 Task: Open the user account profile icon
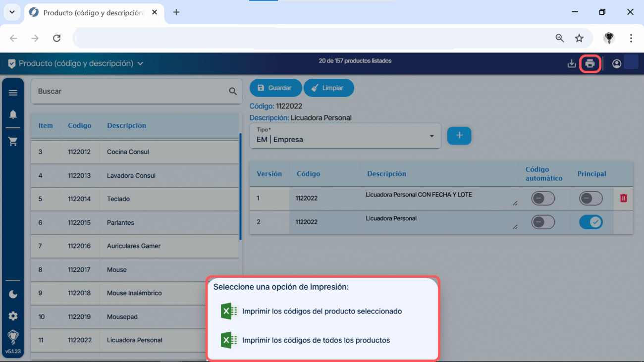(616, 64)
